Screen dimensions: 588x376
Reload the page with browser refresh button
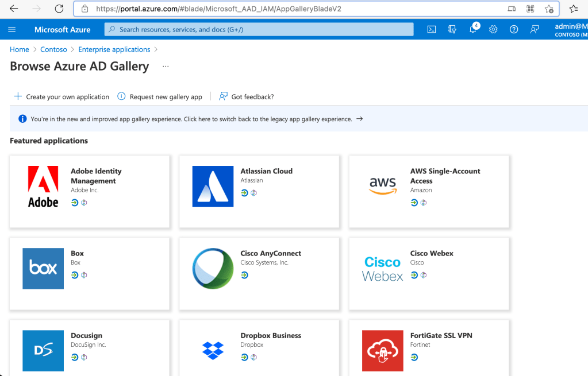tap(59, 9)
